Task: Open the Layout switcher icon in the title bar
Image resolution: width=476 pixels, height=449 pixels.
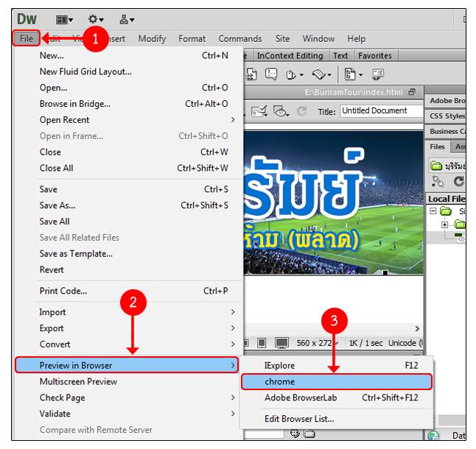Action: [x=65, y=20]
